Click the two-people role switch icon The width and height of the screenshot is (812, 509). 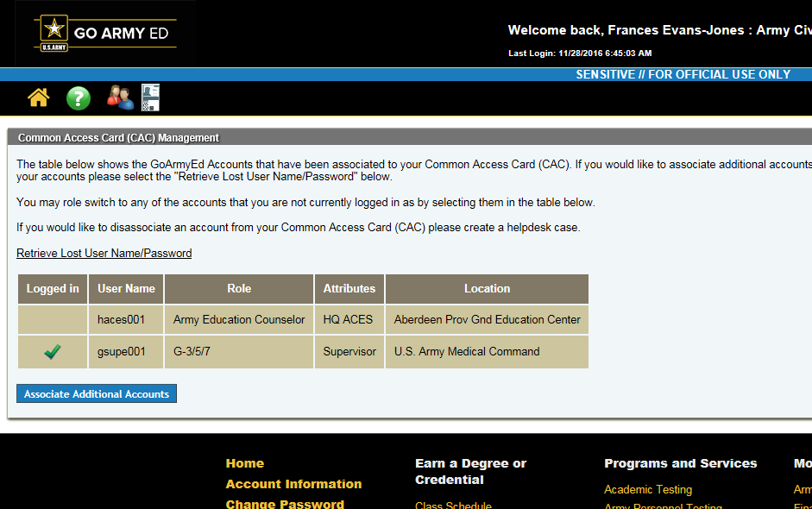click(x=120, y=97)
